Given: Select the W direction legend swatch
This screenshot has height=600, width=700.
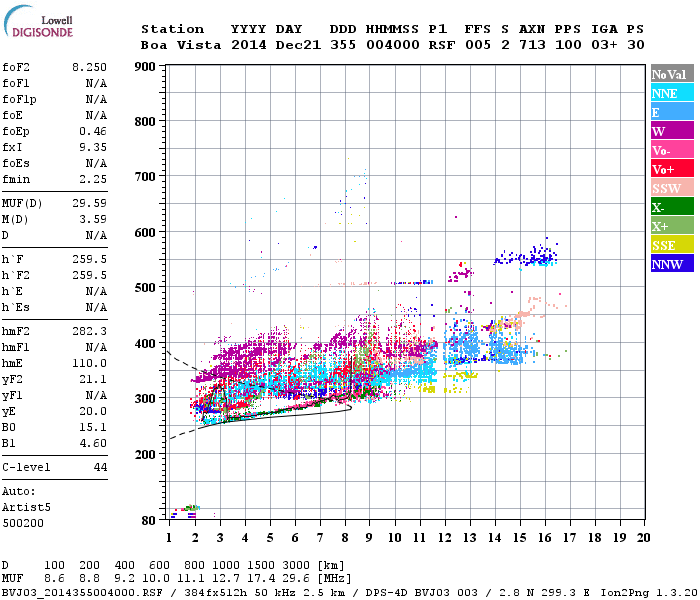Looking at the screenshot, I should click(672, 131).
